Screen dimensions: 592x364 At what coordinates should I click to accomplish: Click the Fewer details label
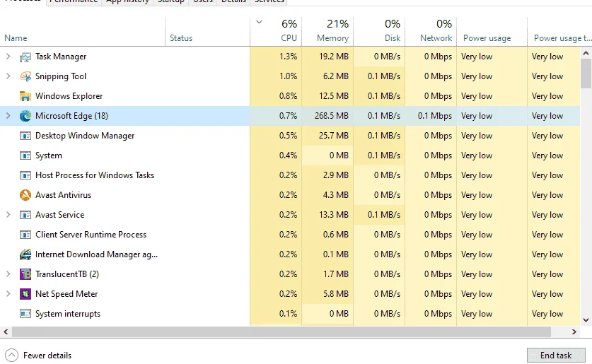point(47,356)
